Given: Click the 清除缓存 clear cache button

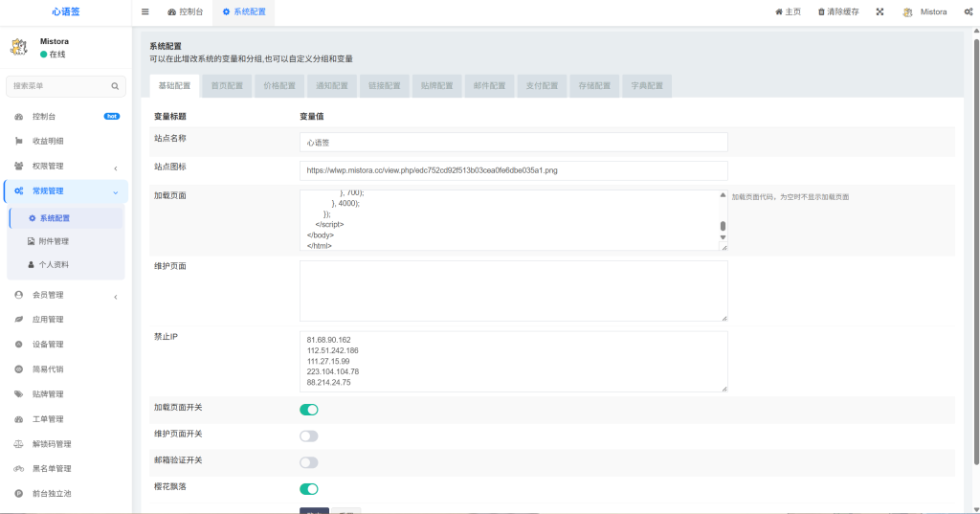Looking at the screenshot, I should (x=838, y=11).
